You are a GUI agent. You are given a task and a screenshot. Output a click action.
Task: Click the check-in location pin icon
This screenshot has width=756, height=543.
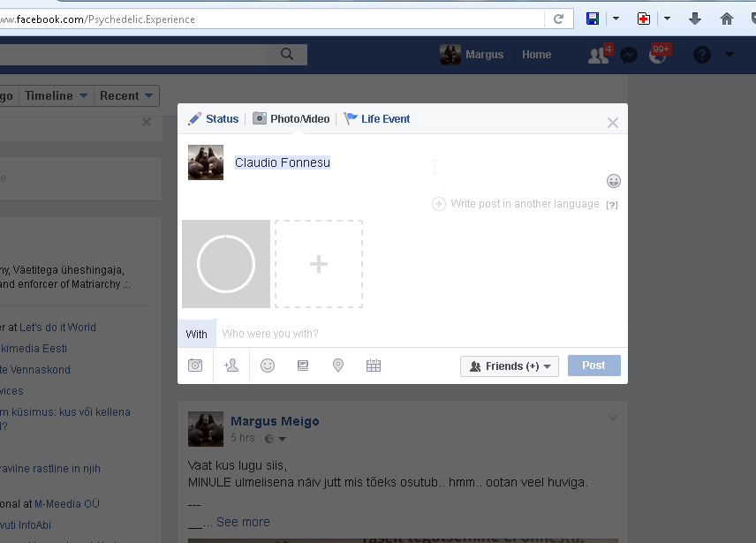pos(338,366)
